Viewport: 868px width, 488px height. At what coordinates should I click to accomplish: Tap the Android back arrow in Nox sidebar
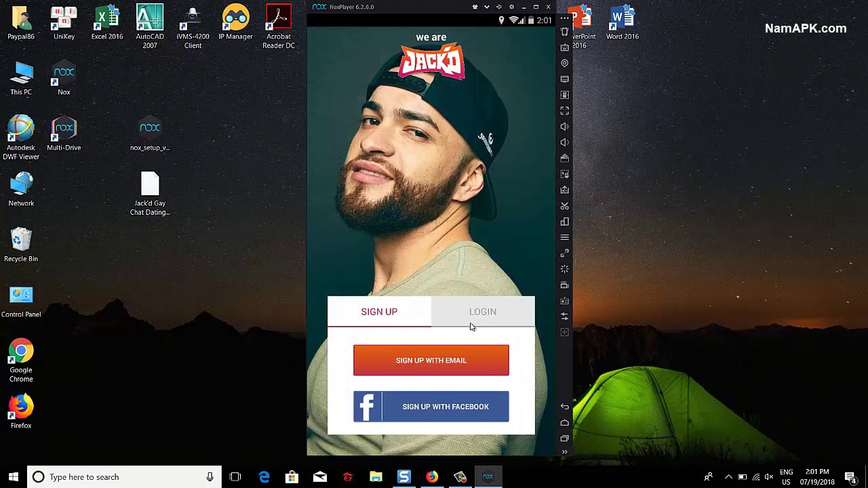coord(564,407)
